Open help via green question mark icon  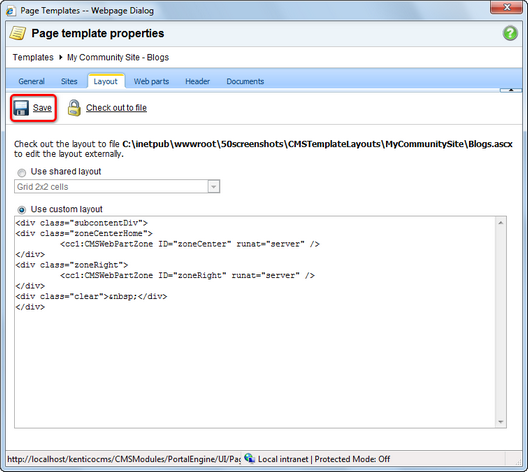click(x=510, y=33)
